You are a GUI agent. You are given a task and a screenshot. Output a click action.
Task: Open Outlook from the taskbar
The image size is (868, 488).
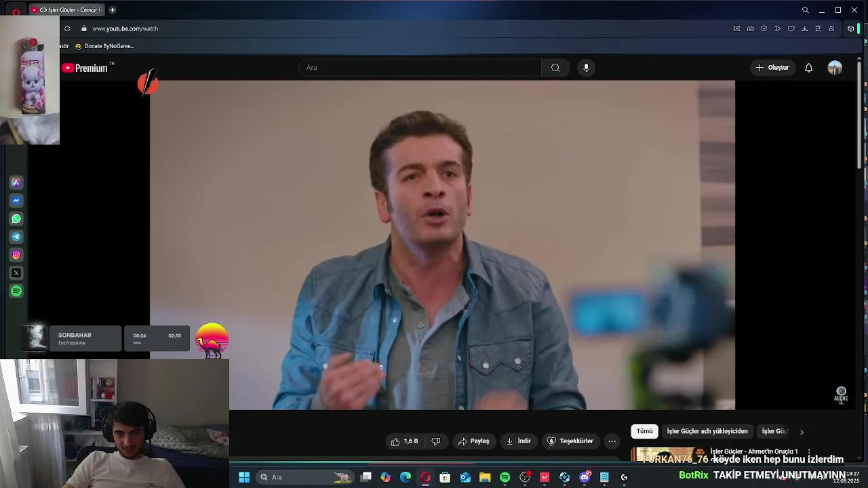pos(465,477)
